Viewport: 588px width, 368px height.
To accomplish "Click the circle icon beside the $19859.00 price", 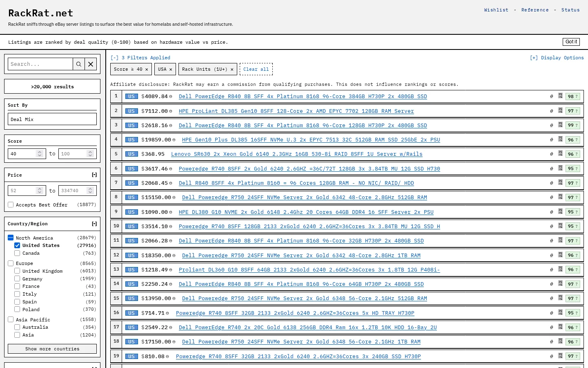I will coord(174,140).
